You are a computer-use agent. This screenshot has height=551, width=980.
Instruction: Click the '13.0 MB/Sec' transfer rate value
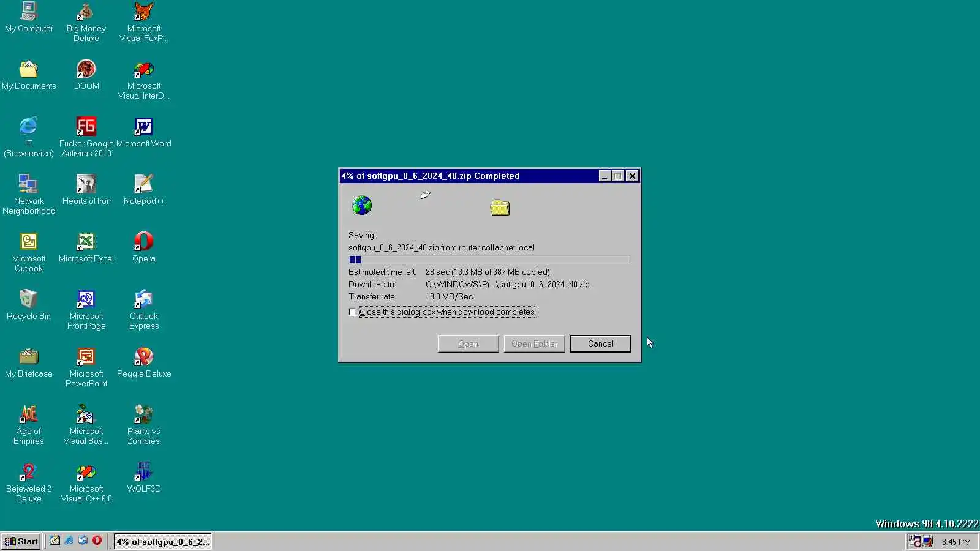pos(450,296)
